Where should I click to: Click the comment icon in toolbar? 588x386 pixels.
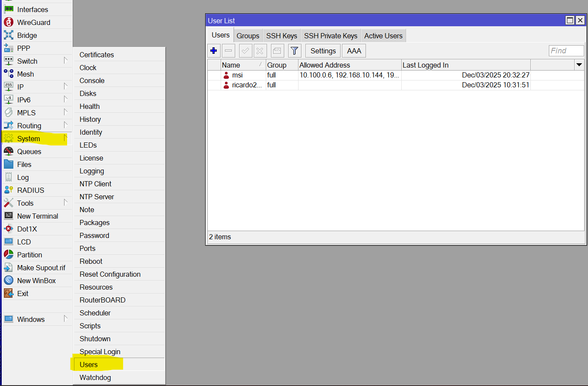(x=277, y=51)
